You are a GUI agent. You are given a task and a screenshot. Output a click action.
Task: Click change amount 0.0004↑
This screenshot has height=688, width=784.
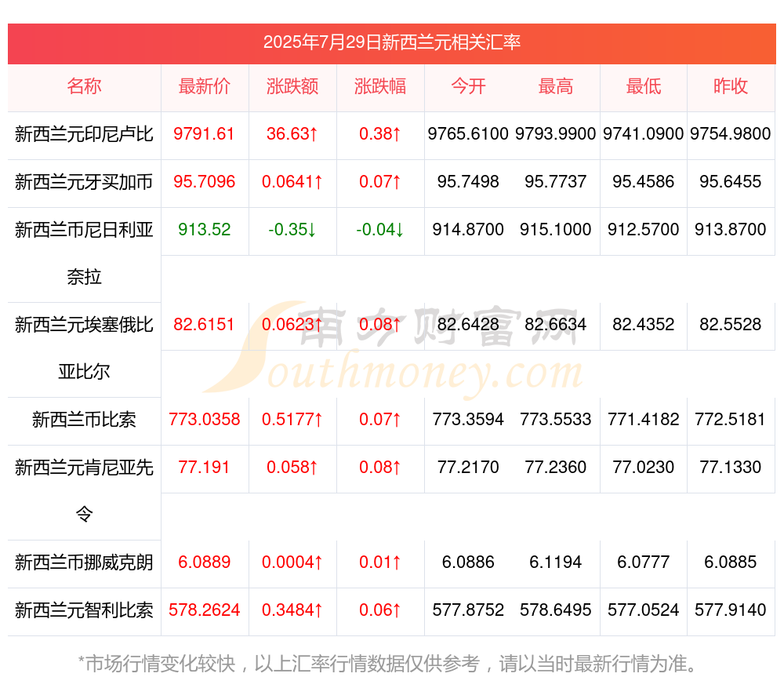pyautogui.click(x=292, y=562)
